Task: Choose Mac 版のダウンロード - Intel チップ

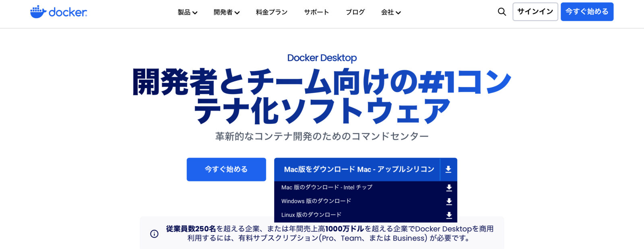Action: pyautogui.click(x=326, y=187)
